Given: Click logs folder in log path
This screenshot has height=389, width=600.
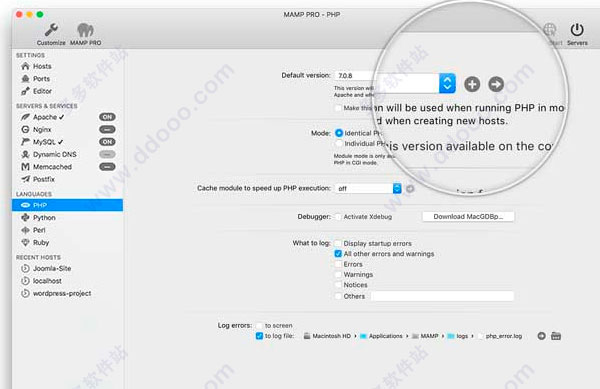Looking at the screenshot, I should click(458, 336).
